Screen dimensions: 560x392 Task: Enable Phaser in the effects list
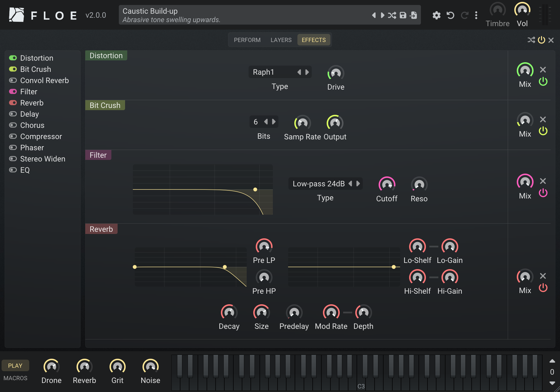[x=13, y=147]
